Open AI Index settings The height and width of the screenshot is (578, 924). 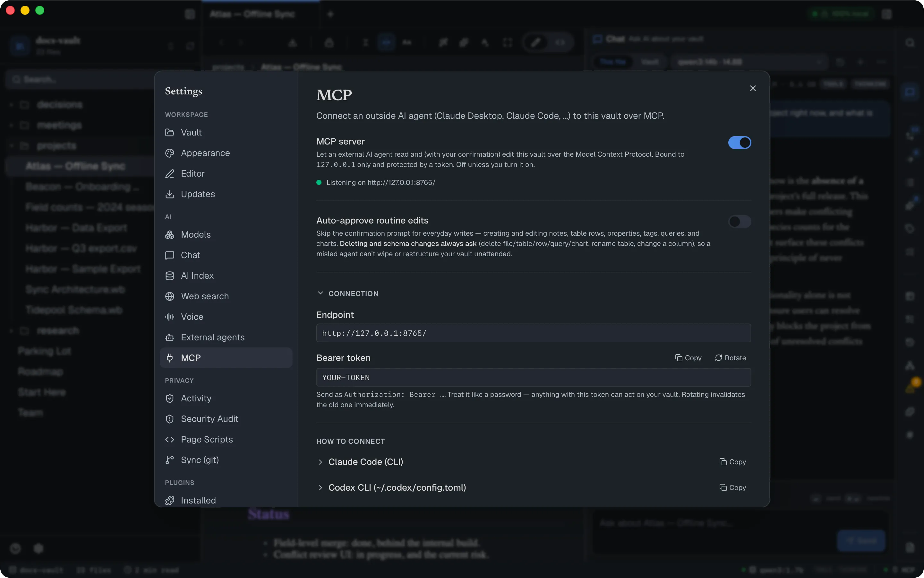coord(226,276)
